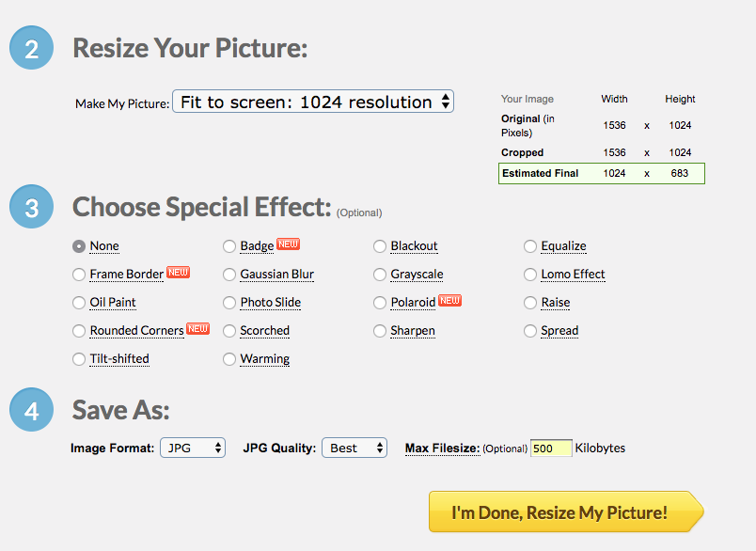Select the None effect radio button
The image size is (756, 551).
[x=79, y=246]
